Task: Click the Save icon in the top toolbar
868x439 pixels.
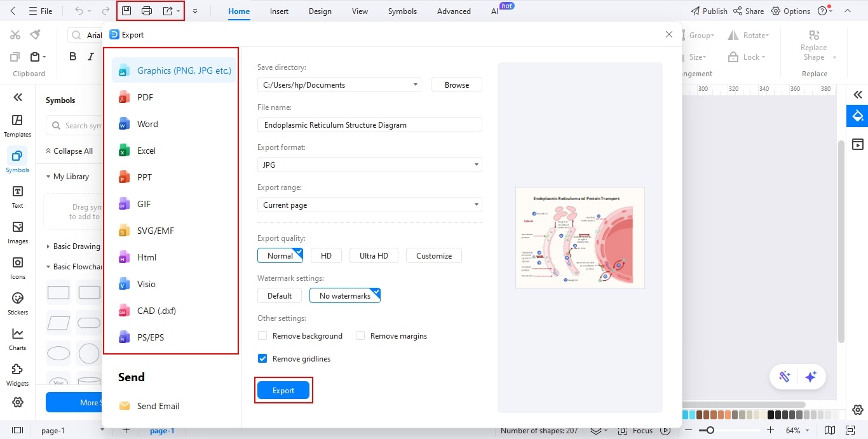Action: tap(127, 10)
